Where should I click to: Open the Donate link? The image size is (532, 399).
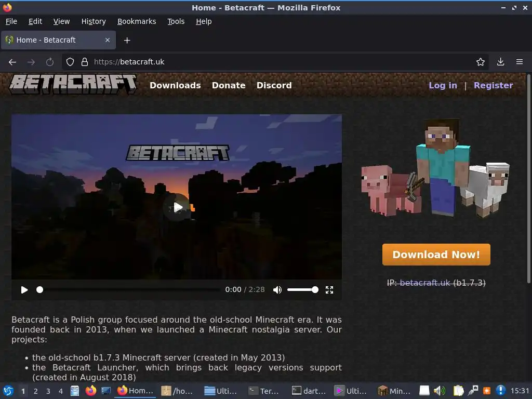[x=229, y=85]
